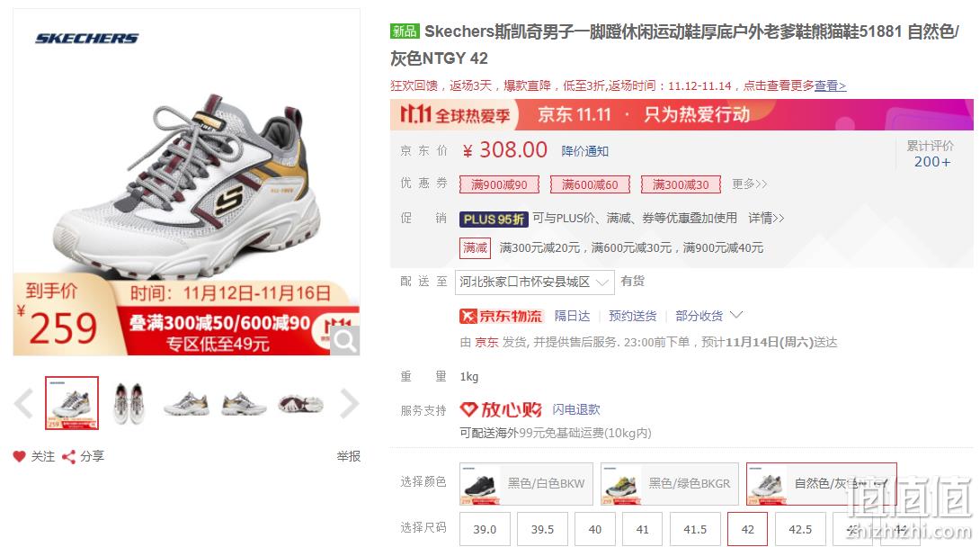Show next thumbnails with right arrow

[350, 403]
